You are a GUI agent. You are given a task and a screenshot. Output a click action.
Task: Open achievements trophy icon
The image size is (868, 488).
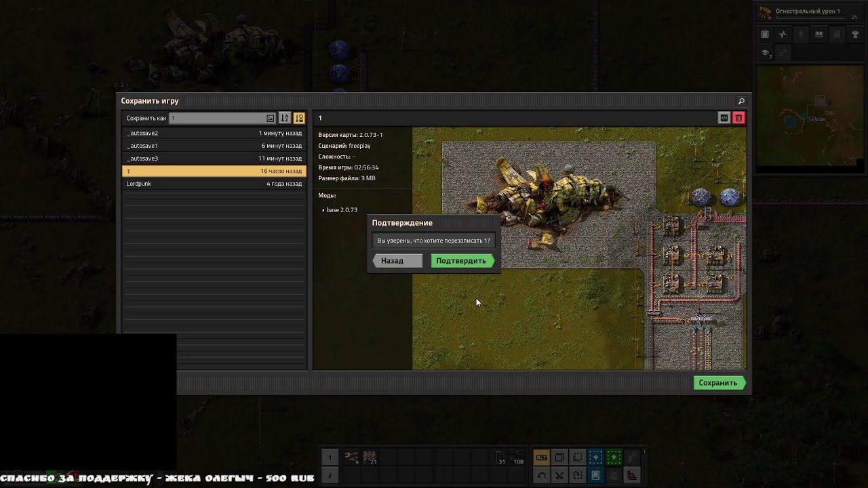pyautogui.click(x=855, y=35)
